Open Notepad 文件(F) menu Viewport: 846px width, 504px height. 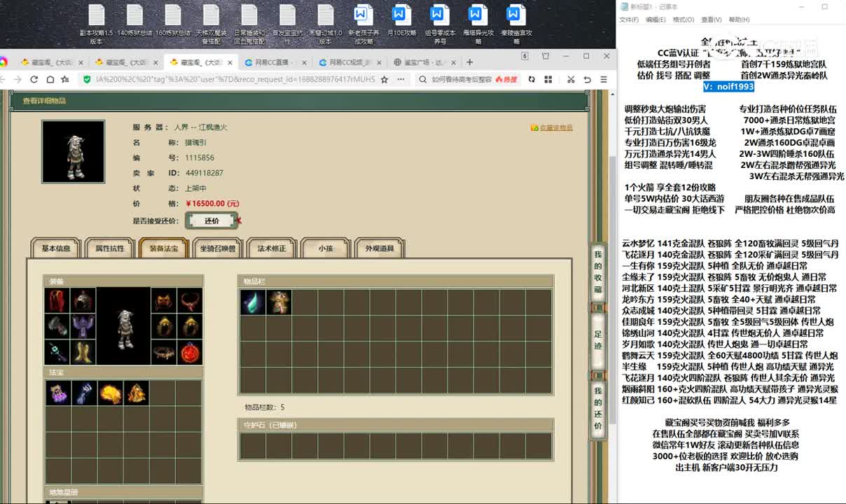coord(629,20)
